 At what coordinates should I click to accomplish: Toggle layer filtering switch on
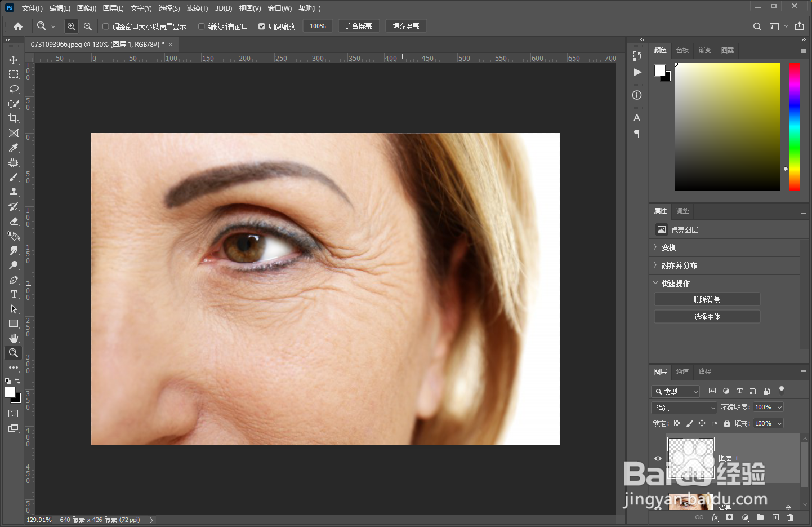781,391
